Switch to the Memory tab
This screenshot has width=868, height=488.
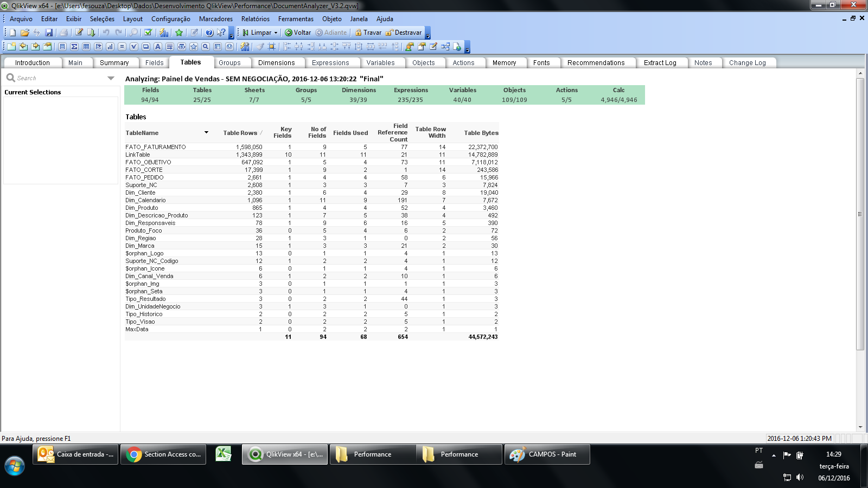tap(505, 63)
